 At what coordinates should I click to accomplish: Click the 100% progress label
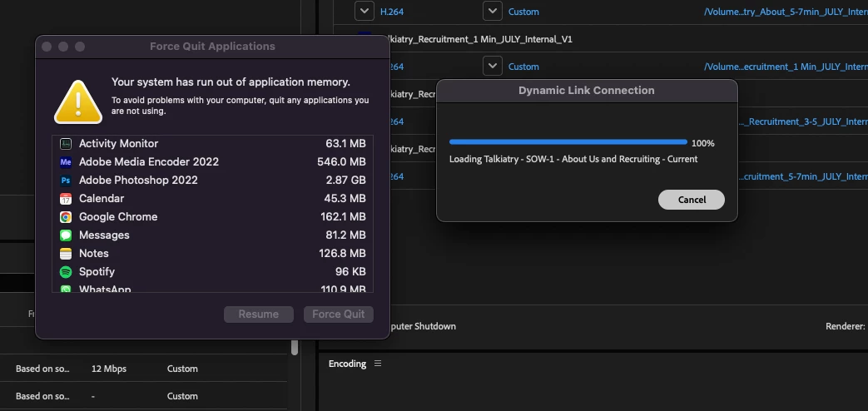pyautogui.click(x=703, y=143)
